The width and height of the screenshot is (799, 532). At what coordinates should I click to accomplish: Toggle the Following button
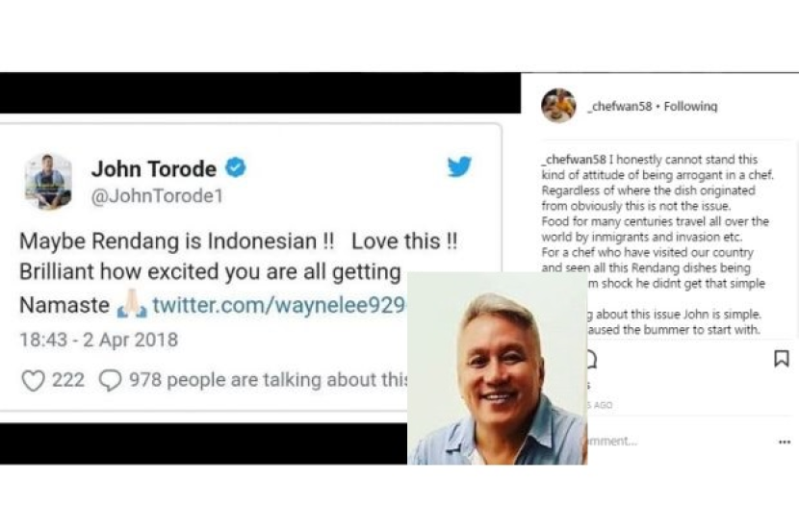tap(690, 107)
